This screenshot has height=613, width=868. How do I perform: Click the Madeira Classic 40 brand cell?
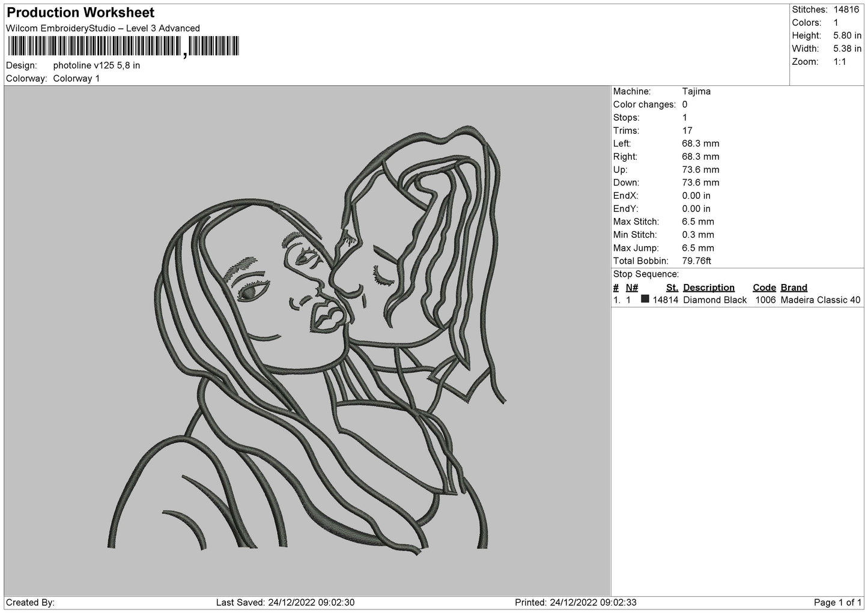pyautogui.click(x=821, y=300)
